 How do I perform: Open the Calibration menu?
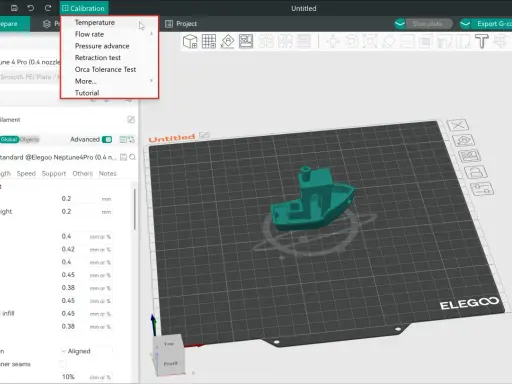pyautogui.click(x=84, y=8)
